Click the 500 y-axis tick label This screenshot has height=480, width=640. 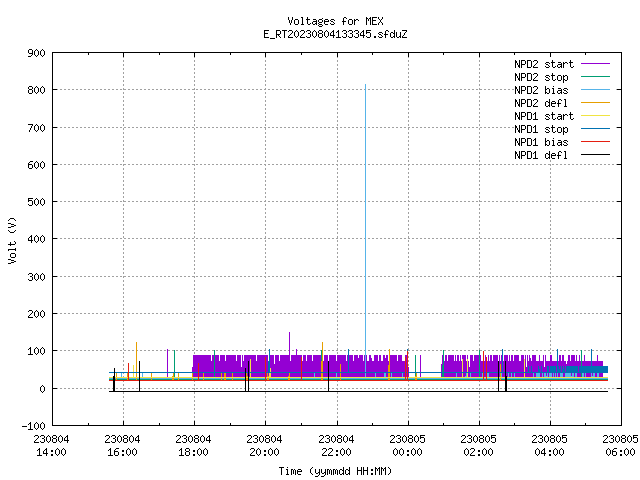coord(36,202)
